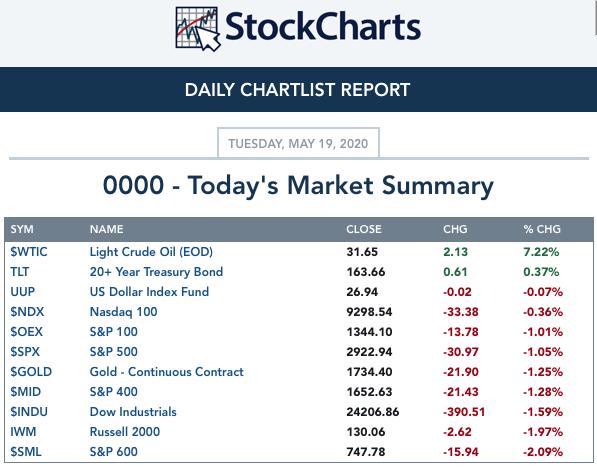Click the 0000 - Today's Market Summary heading
The image size is (597, 467).
coord(298,186)
